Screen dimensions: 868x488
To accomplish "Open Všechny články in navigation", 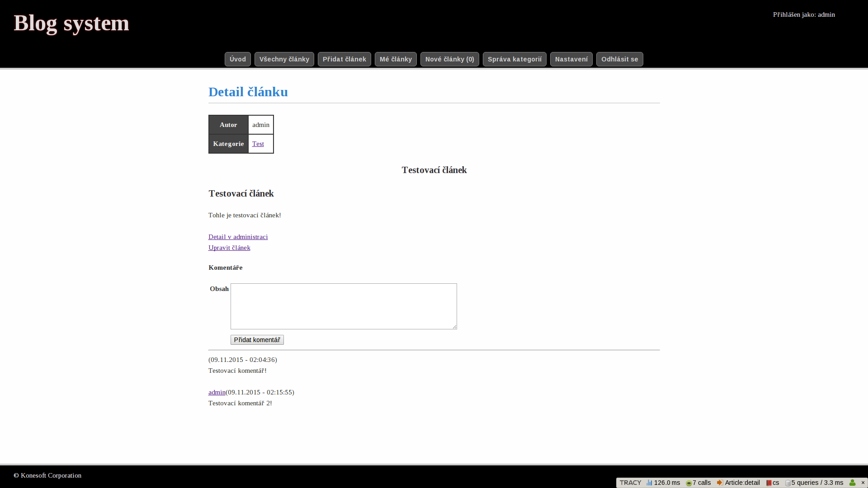I will pyautogui.click(x=284, y=59).
